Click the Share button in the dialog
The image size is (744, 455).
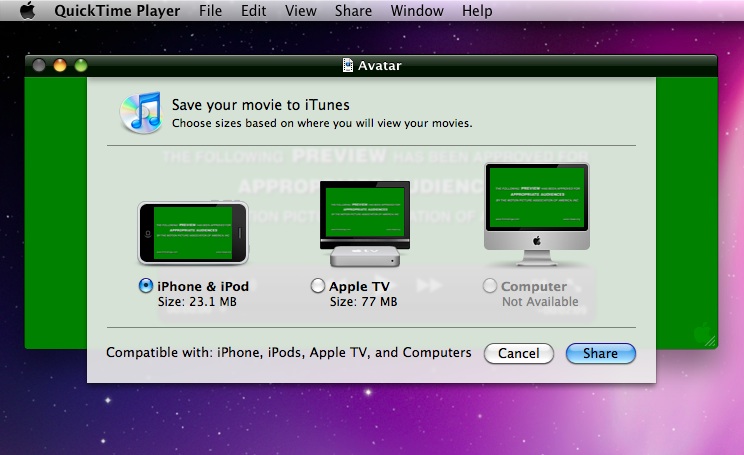point(600,353)
